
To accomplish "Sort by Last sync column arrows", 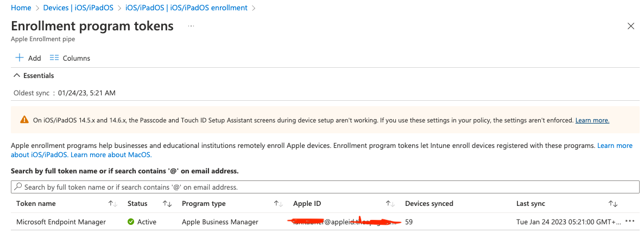I will click(x=613, y=203).
